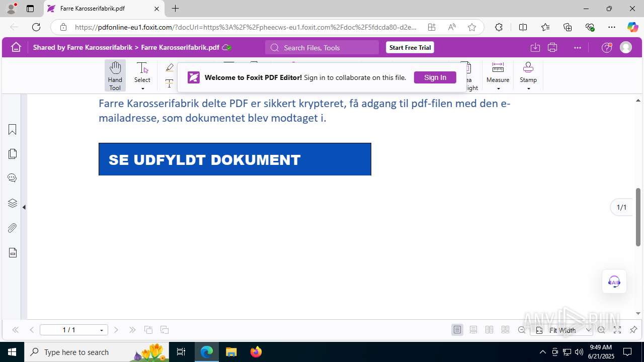Screen dimensions: 644x362
Task: Click the 1/1 page indicator badge
Action: (x=622, y=207)
